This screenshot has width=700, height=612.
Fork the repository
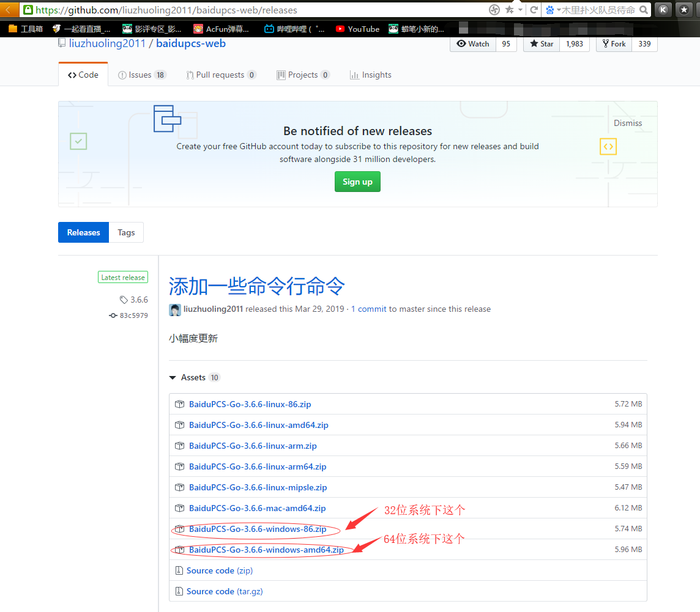click(x=614, y=44)
